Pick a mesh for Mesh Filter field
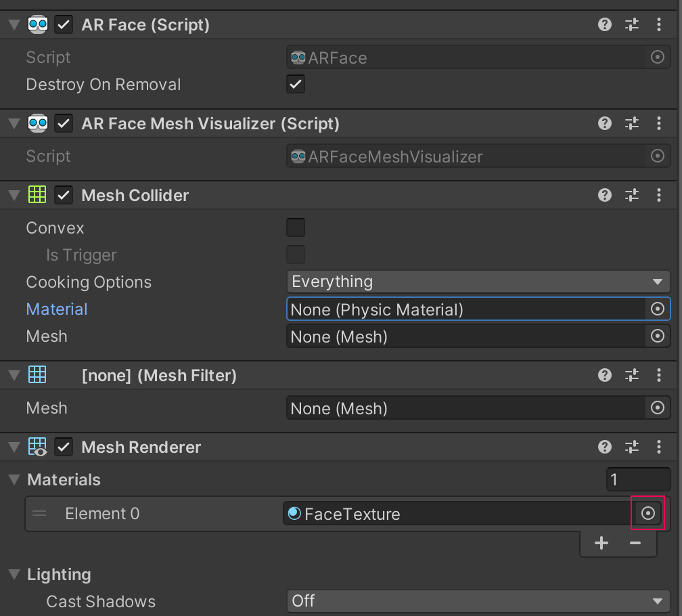682x616 pixels. 657,408
